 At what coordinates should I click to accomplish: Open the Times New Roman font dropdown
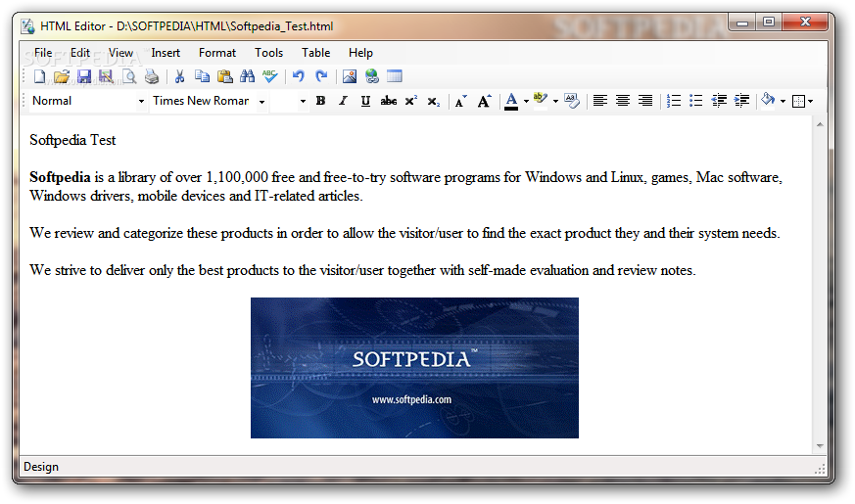(x=261, y=102)
